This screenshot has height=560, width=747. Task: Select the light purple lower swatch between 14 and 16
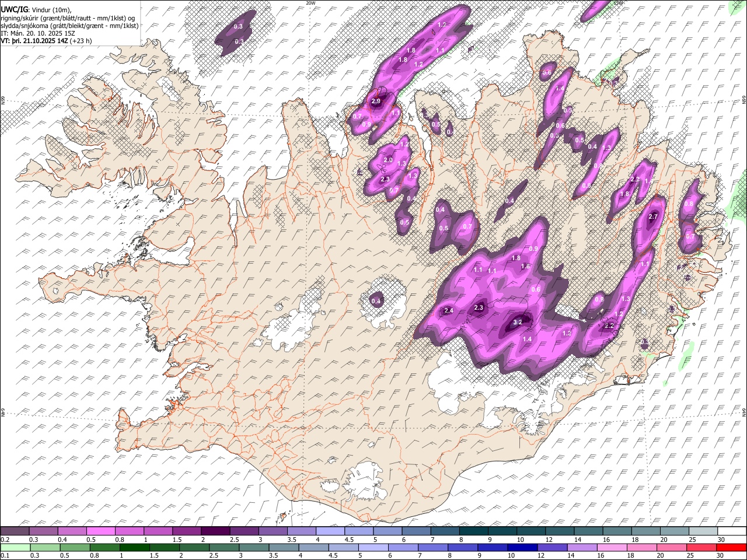click(582, 547)
